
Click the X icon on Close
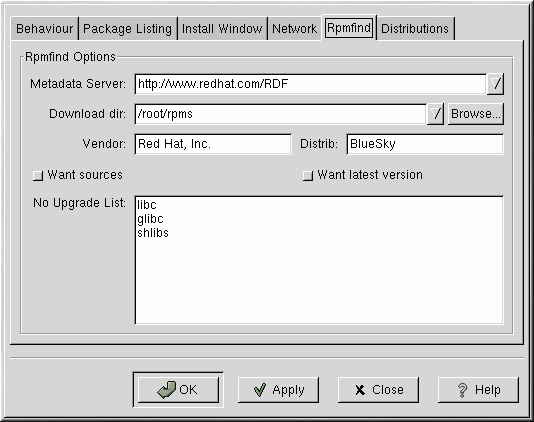(360, 390)
